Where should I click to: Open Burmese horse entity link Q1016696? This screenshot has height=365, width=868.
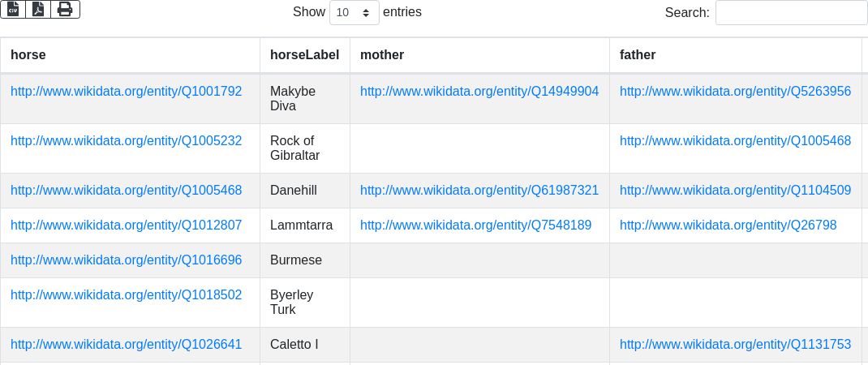pyautogui.click(x=126, y=260)
